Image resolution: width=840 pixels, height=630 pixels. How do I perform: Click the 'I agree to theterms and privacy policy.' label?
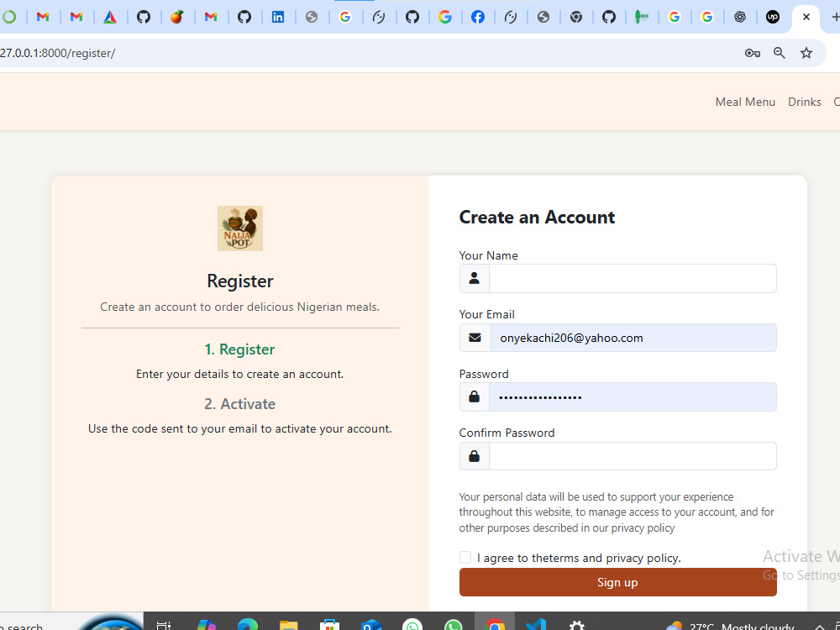pos(579,559)
